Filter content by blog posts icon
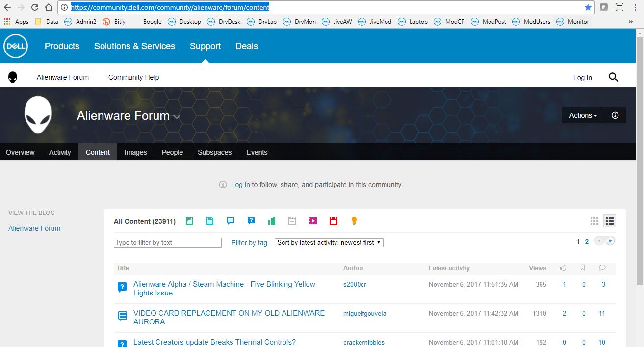Viewport: 644px width, 347px height. tap(189, 221)
